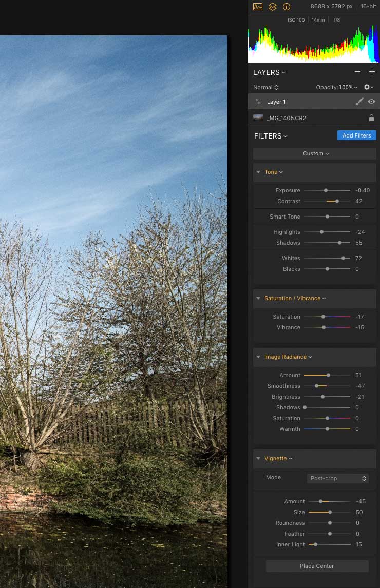
Task: Remove layer with minus icon
Action: click(357, 72)
